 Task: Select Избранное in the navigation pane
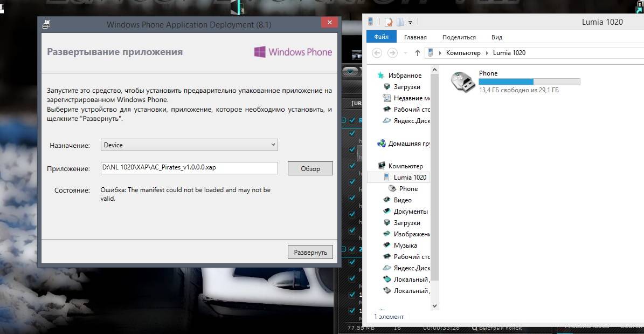[405, 76]
